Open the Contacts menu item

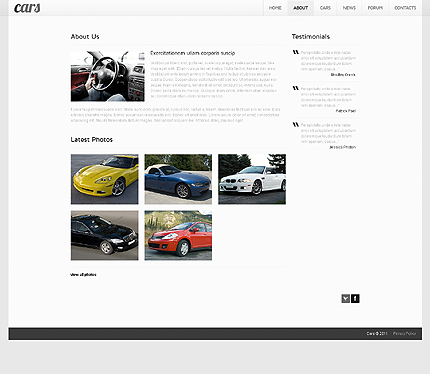(405, 8)
